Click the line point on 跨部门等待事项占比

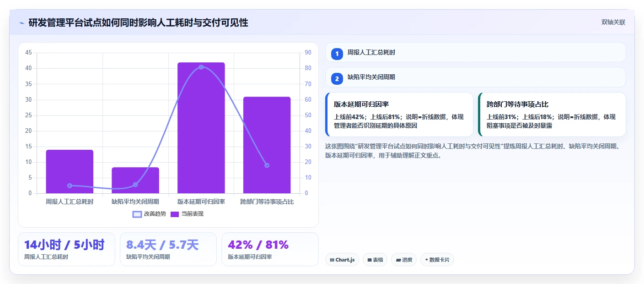[x=267, y=165]
